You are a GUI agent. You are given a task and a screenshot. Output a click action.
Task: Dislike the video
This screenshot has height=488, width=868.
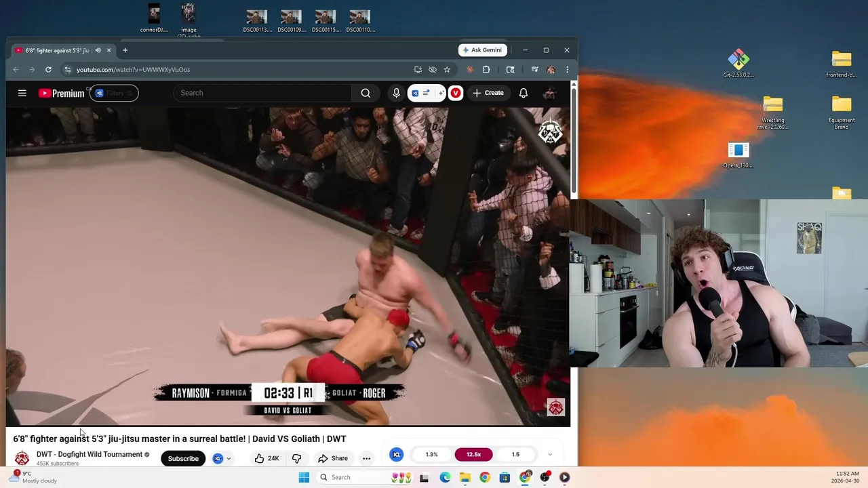point(296,459)
